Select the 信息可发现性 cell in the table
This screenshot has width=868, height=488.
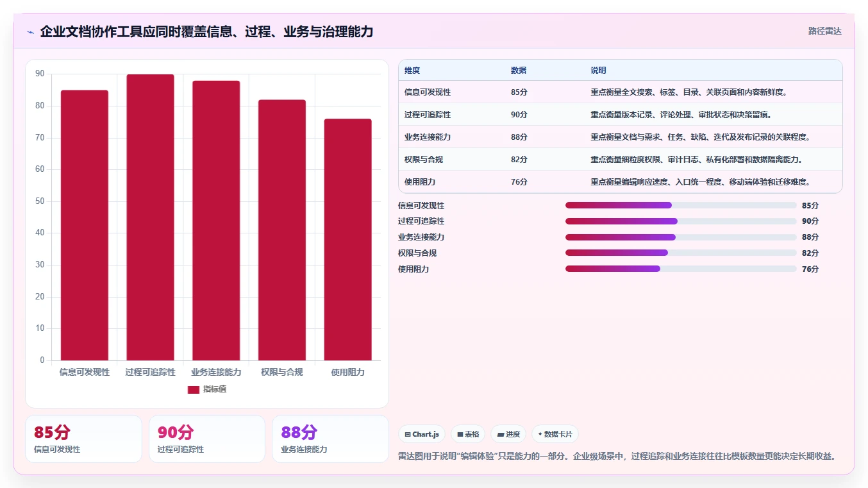coord(428,92)
